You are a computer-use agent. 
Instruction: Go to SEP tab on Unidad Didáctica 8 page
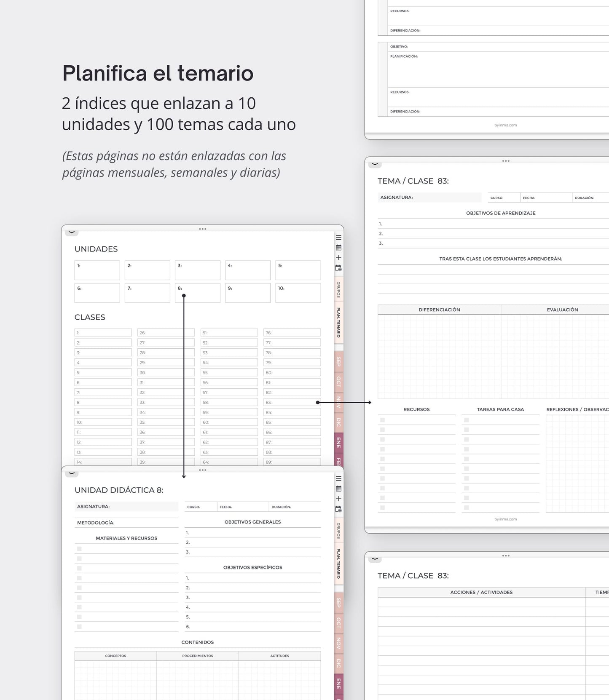click(x=338, y=602)
